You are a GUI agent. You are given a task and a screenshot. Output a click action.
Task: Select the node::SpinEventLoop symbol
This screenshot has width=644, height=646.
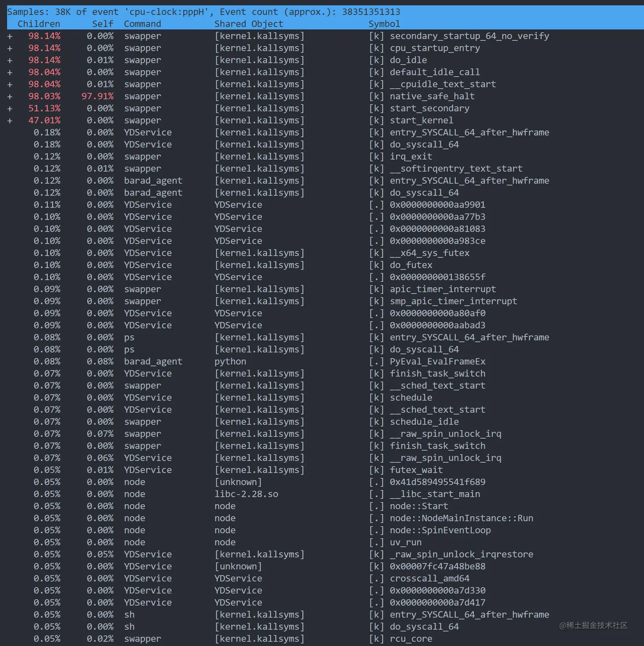click(x=440, y=530)
